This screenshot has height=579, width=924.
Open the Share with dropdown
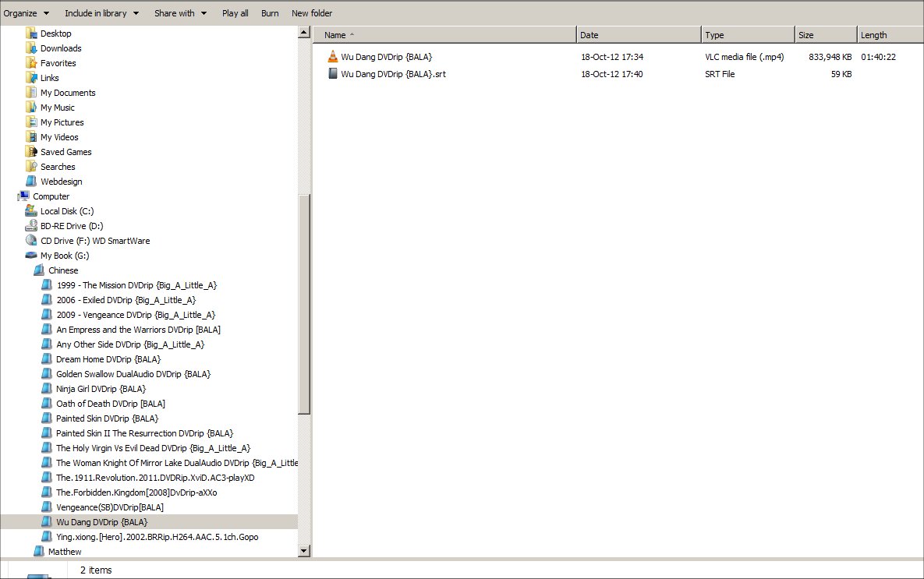point(180,13)
